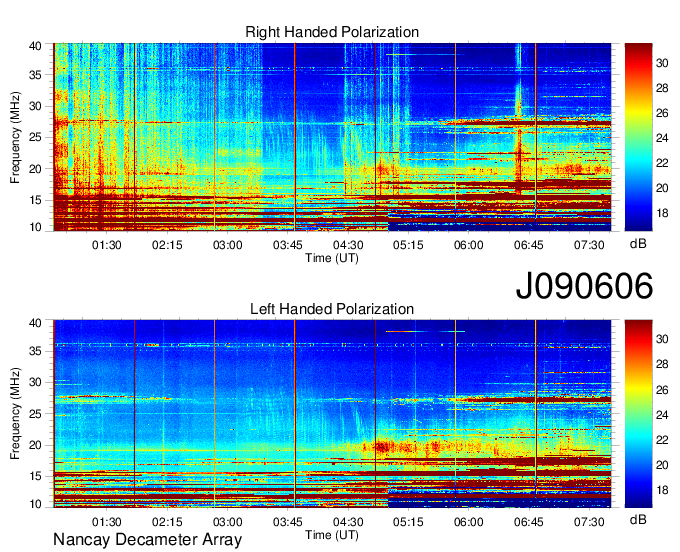Click the Left Handed plot's colorbar
The width and height of the screenshot is (680, 552).
pos(638,414)
